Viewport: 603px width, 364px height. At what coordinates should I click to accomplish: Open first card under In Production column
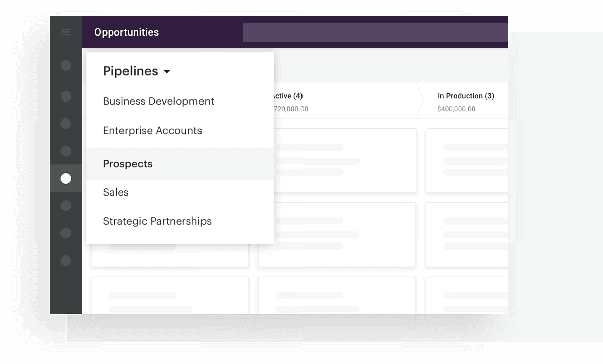[467, 161]
